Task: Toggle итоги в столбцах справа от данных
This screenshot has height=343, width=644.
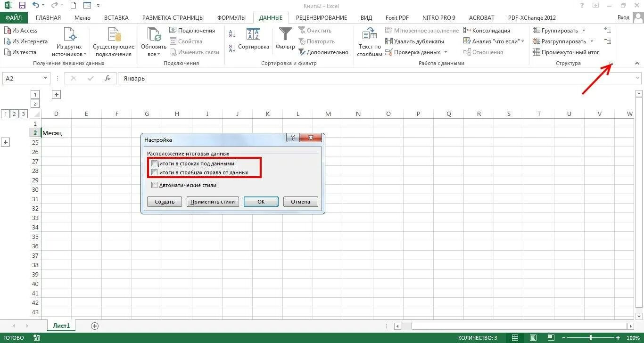Action: (x=155, y=172)
